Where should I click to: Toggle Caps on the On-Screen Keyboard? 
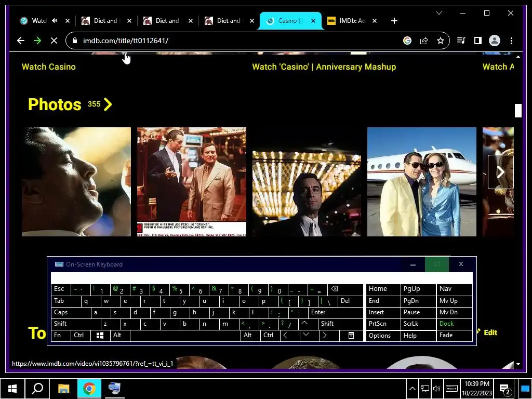[71, 312]
